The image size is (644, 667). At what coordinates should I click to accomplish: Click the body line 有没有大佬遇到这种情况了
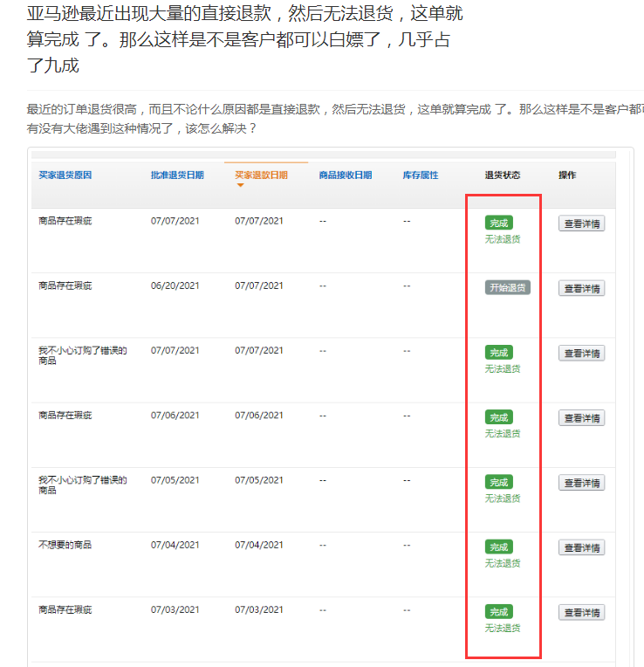point(141,128)
